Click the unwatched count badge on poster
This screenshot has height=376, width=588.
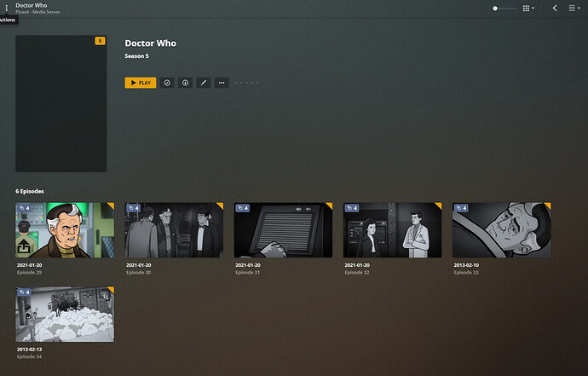pos(100,41)
